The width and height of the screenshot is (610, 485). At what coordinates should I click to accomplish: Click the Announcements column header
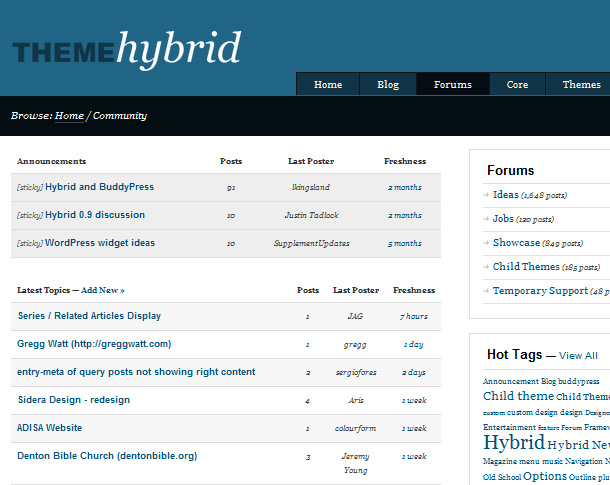[51, 161]
